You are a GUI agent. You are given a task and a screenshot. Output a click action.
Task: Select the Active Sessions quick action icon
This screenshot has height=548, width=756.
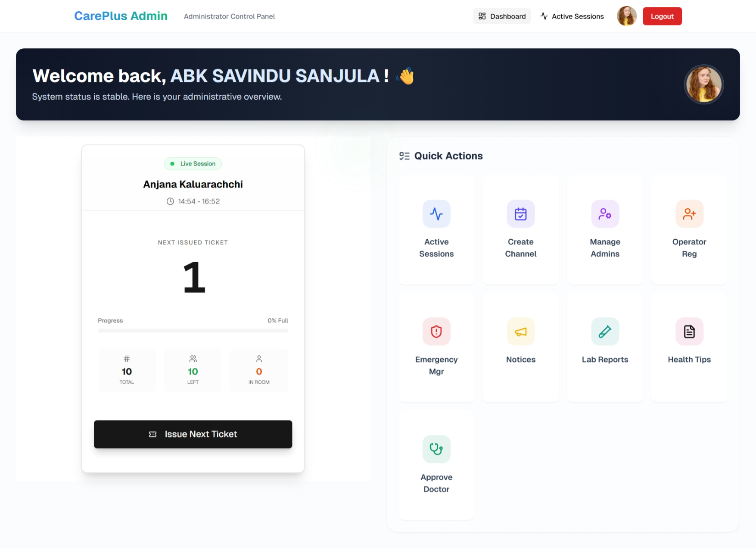(436, 213)
